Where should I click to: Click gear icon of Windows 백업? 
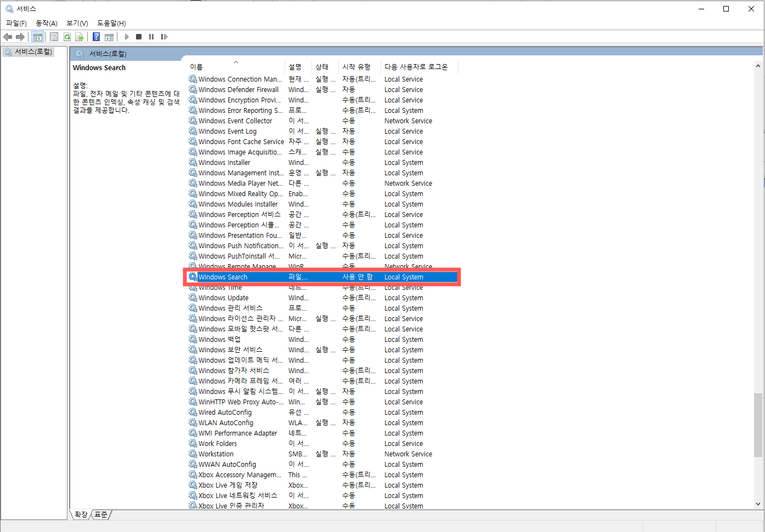tap(193, 339)
